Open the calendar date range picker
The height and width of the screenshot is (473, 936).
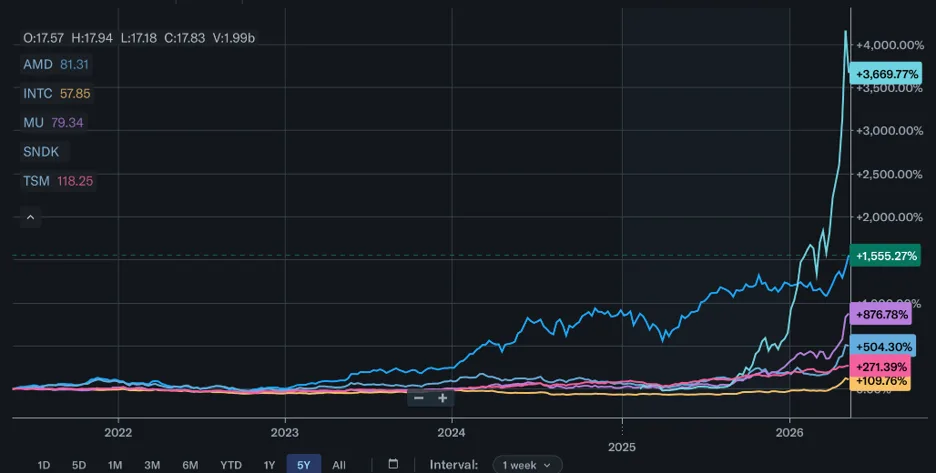tap(393, 464)
